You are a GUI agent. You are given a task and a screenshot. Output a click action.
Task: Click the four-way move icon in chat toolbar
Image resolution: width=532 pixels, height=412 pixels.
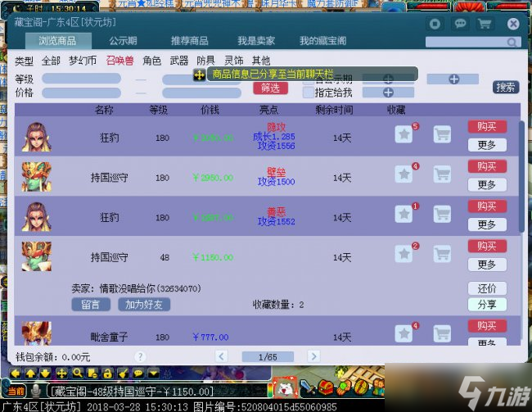[x=61, y=374]
